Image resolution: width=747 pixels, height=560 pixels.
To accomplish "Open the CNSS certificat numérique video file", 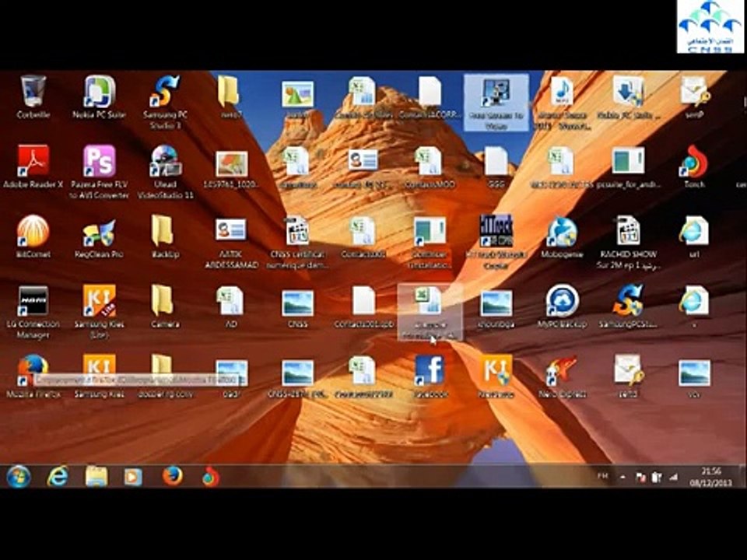I will pyautogui.click(x=297, y=242).
